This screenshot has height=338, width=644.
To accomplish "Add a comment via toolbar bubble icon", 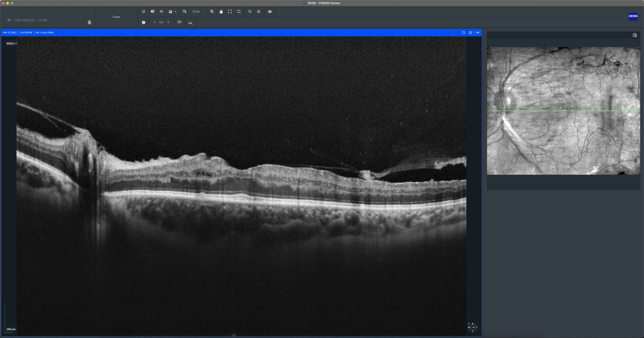I will [x=250, y=12].
